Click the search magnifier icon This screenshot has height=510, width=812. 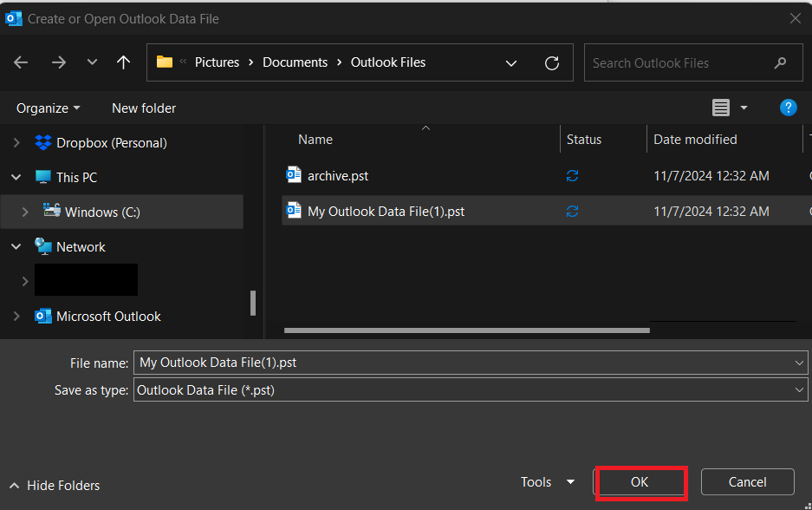click(x=781, y=63)
